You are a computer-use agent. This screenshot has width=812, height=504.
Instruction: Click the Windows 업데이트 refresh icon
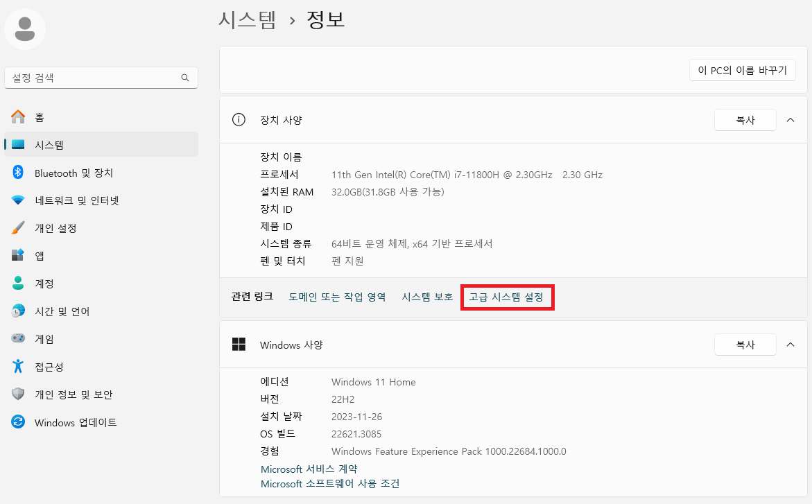point(18,422)
